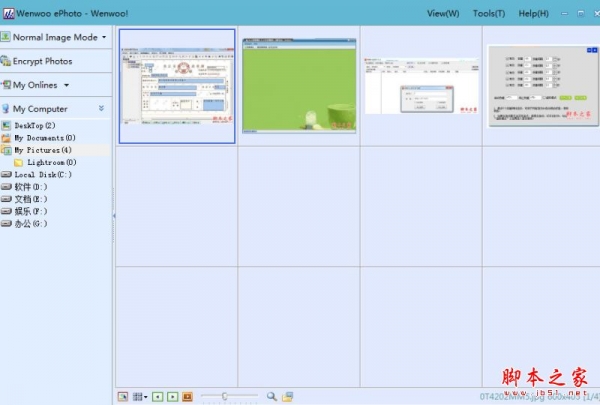Click the My Onlines icon

click(6, 85)
